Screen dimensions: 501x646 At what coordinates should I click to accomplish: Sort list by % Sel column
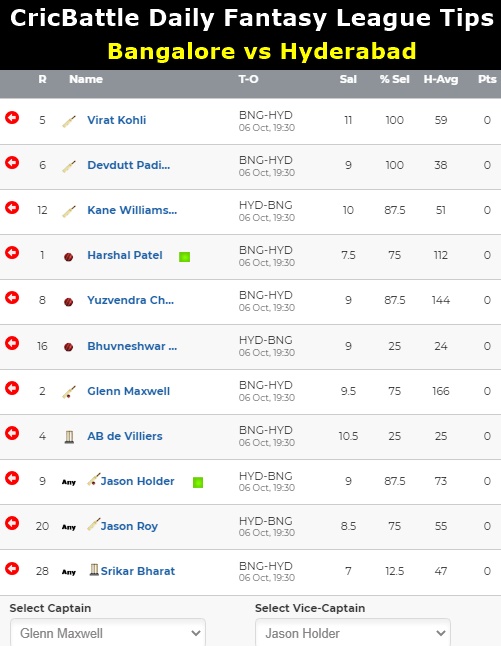[395, 79]
